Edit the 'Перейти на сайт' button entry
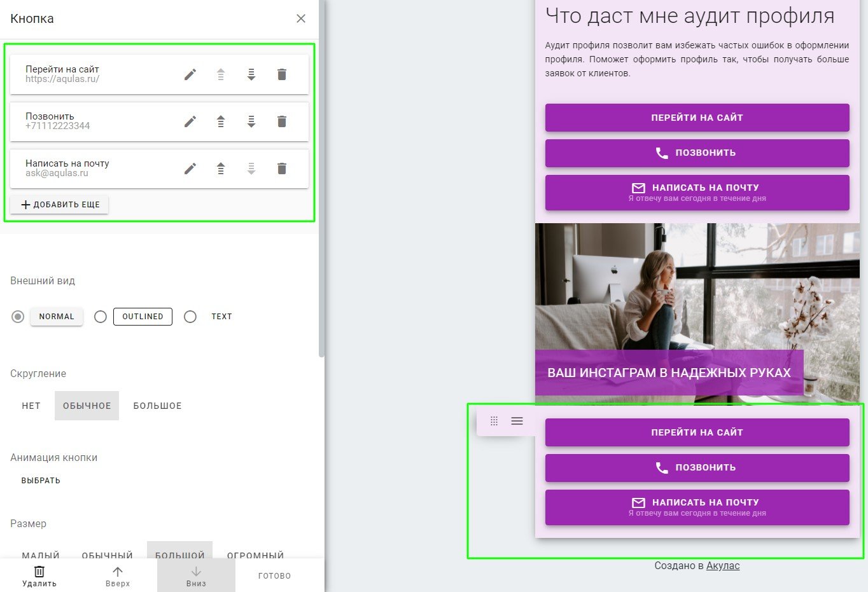868x592 pixels. pos(190,74)
